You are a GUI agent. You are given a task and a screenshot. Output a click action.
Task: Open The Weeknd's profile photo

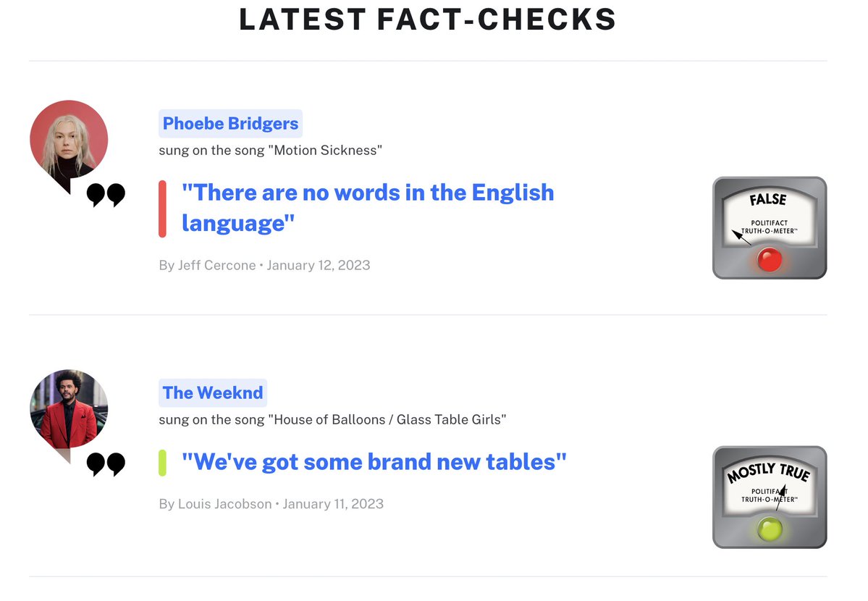pos(69,408)
